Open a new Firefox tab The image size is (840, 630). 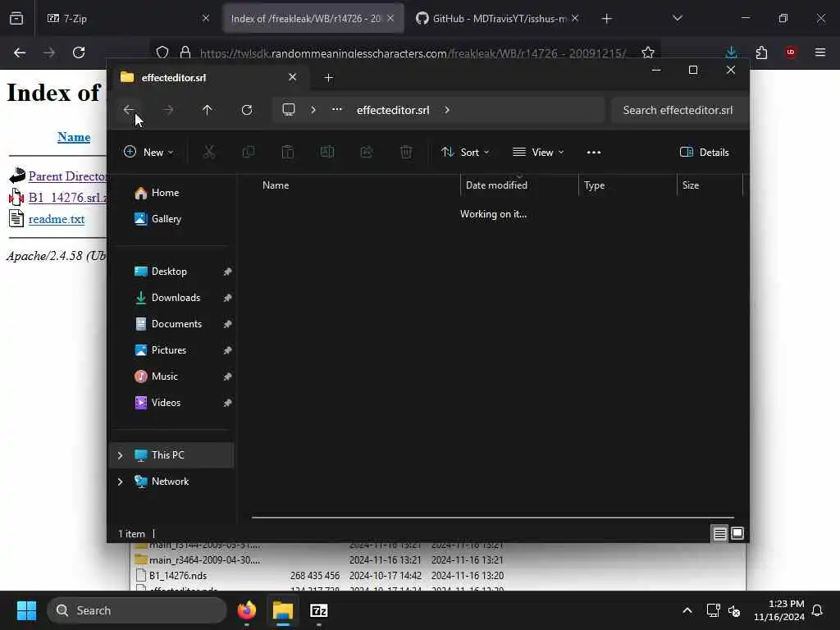[x=606, y=19]
